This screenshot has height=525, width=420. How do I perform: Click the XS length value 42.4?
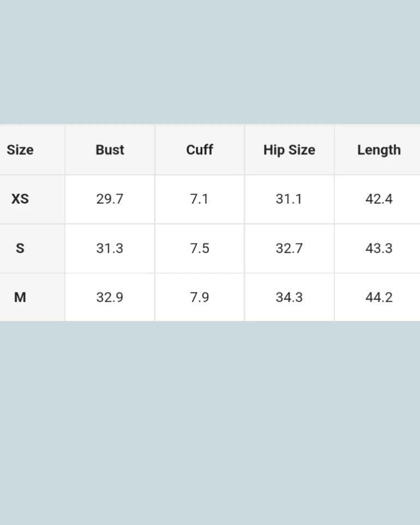click(x=379, y=199)
